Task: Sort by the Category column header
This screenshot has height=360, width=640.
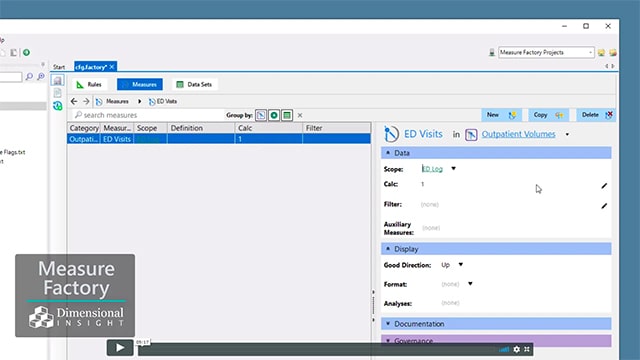Action: coord(84,128)
